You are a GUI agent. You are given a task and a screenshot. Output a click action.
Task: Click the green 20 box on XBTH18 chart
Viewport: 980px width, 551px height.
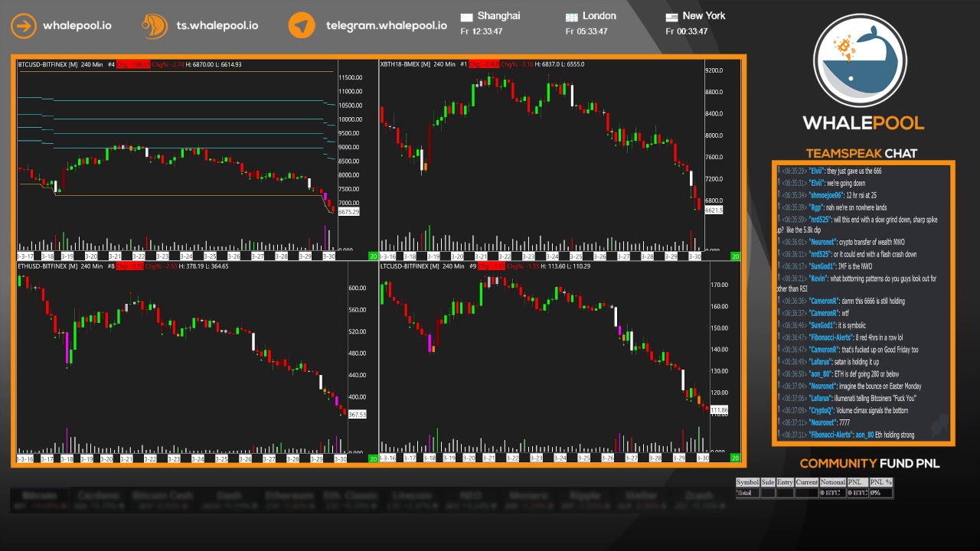[735, 256]
